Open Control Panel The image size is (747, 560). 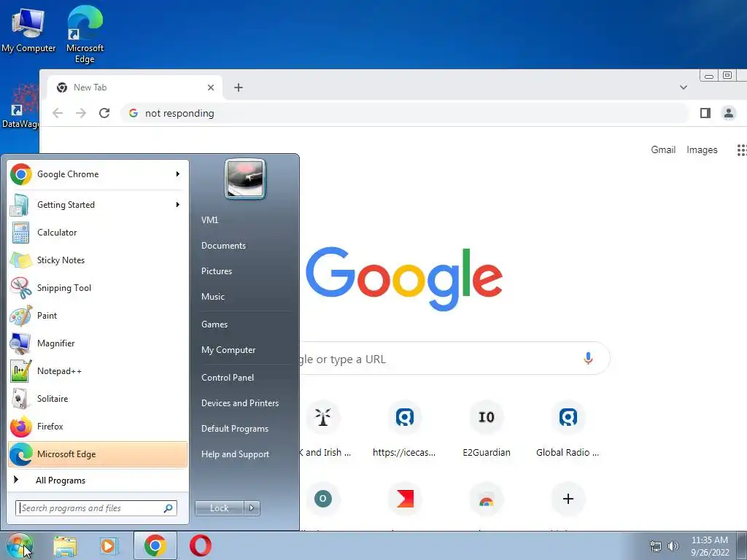228,378
